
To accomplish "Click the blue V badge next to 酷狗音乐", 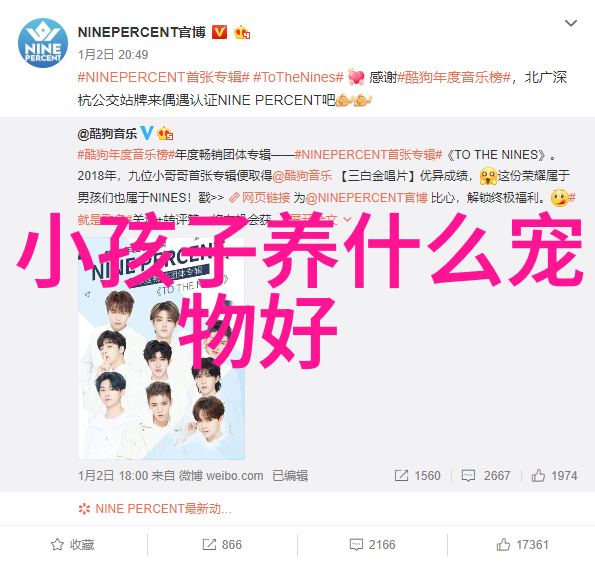I will coord(147,133).
